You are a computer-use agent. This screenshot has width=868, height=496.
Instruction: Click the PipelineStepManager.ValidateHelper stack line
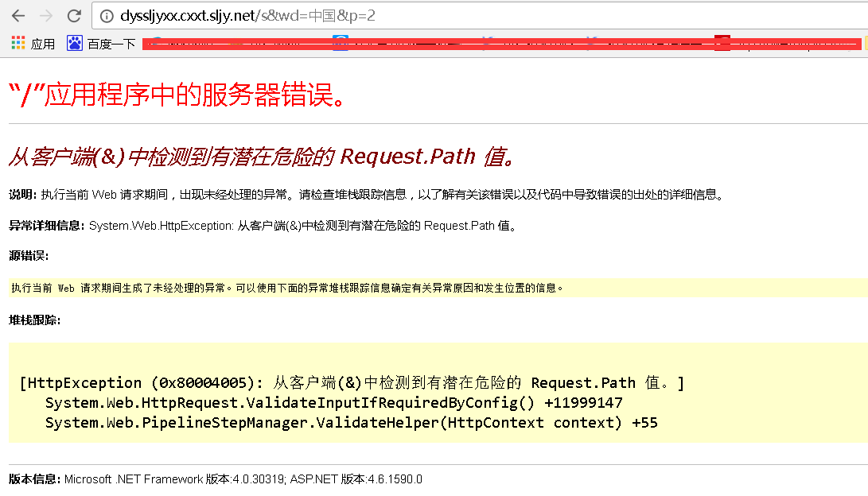[x=351, y=422]
